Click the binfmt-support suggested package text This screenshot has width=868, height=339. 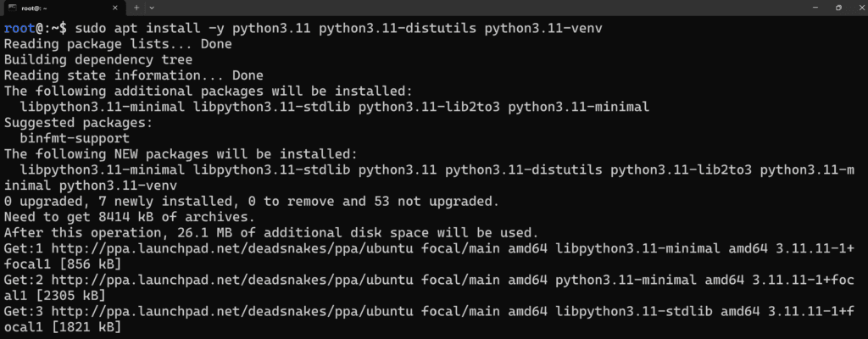click(x=75, y=138)
